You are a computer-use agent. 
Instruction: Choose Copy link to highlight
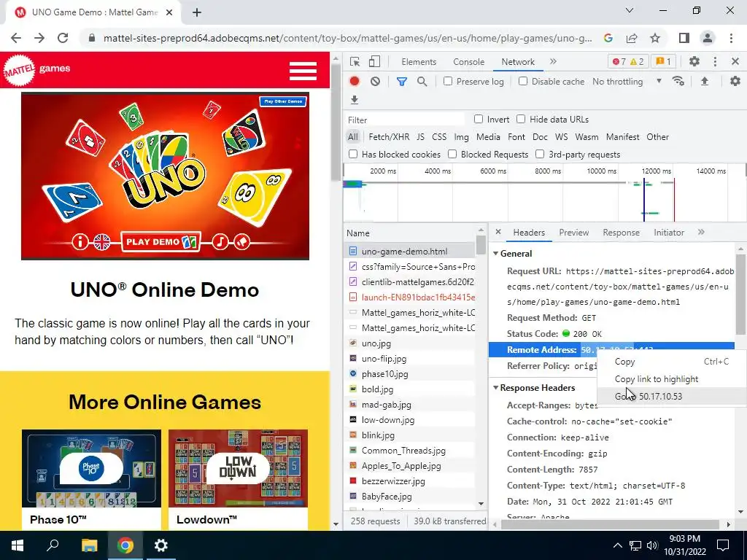click(x=672, y=379)
